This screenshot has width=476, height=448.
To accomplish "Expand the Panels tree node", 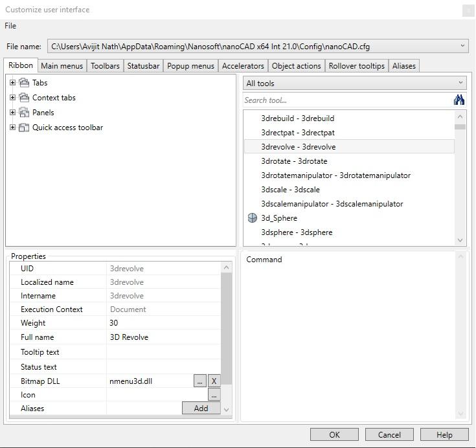I will pos(12,113).
